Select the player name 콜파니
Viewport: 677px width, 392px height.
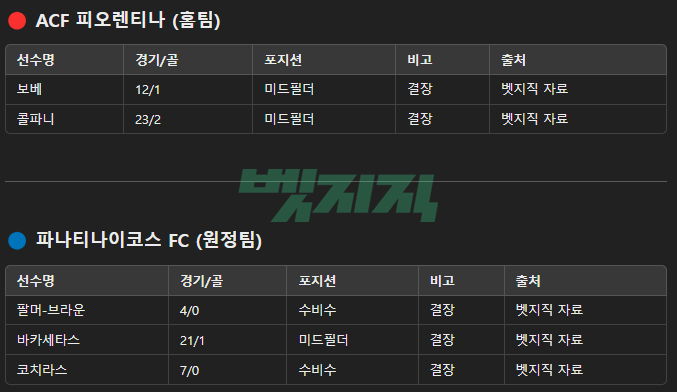tap(35, 119)
